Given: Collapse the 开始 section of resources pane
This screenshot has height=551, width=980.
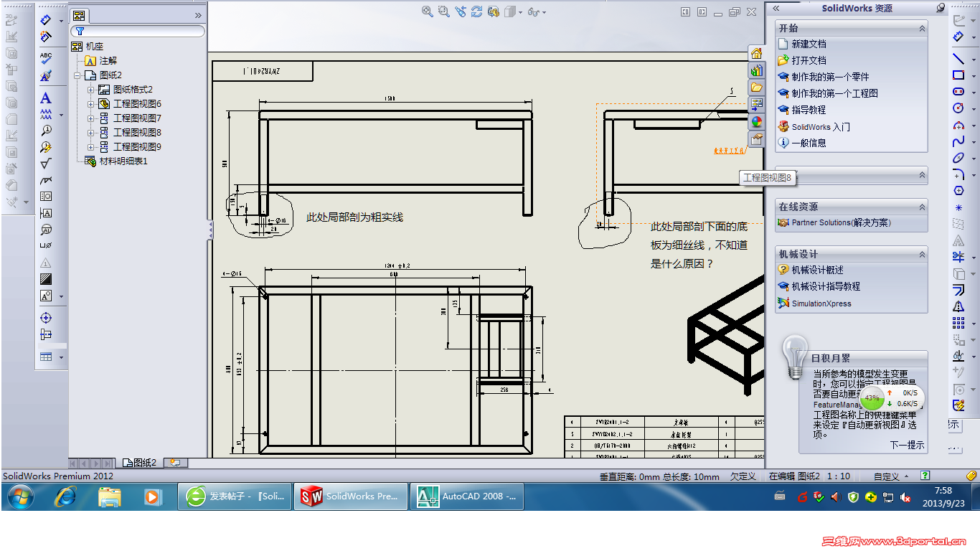Looking at the screenshot, I should [x=922, y=29].
